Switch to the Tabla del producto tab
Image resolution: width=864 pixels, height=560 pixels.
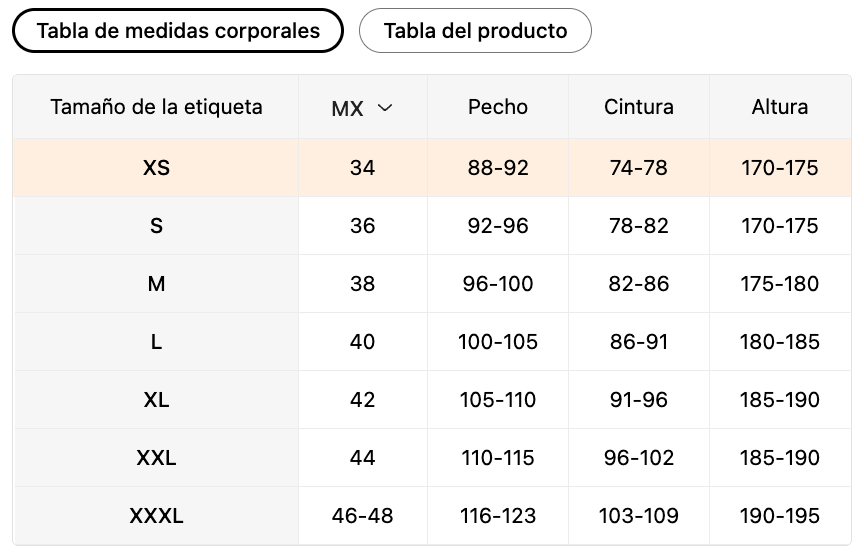(x=475, y=31)
